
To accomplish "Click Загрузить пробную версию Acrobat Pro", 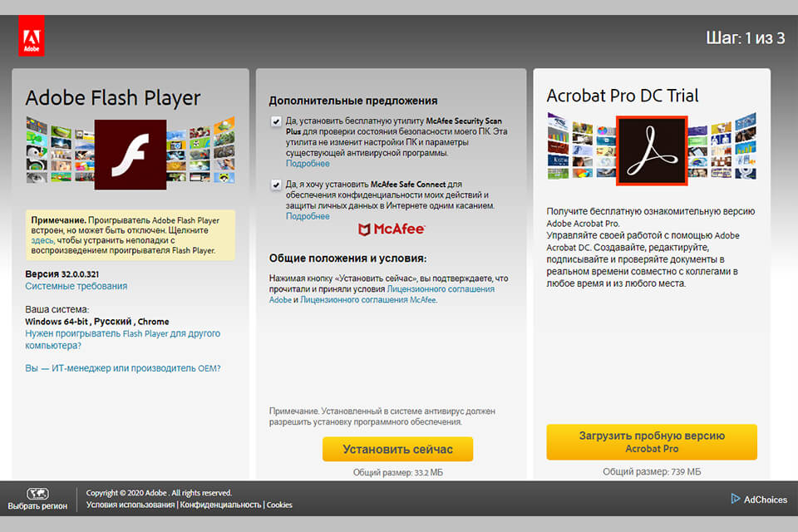I will tap(651, 442).
